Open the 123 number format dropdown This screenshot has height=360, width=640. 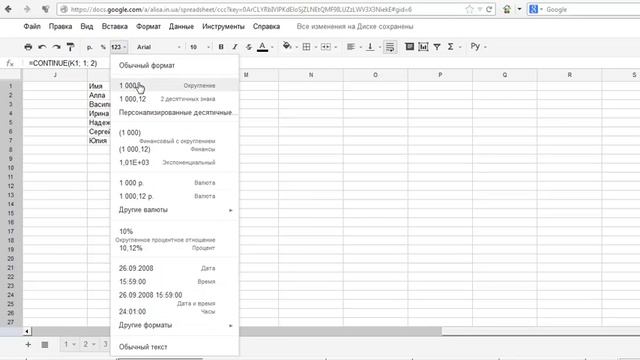[119, 47]
